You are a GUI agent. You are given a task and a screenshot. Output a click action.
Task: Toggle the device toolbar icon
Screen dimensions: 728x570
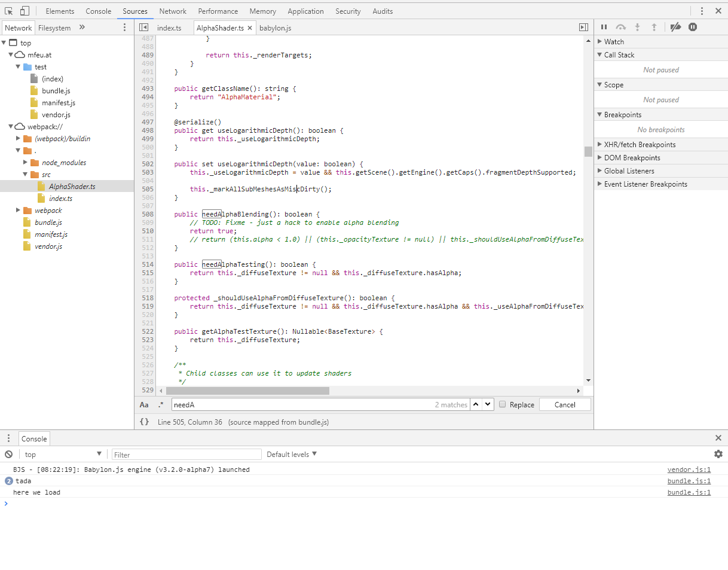click(25, 11)
